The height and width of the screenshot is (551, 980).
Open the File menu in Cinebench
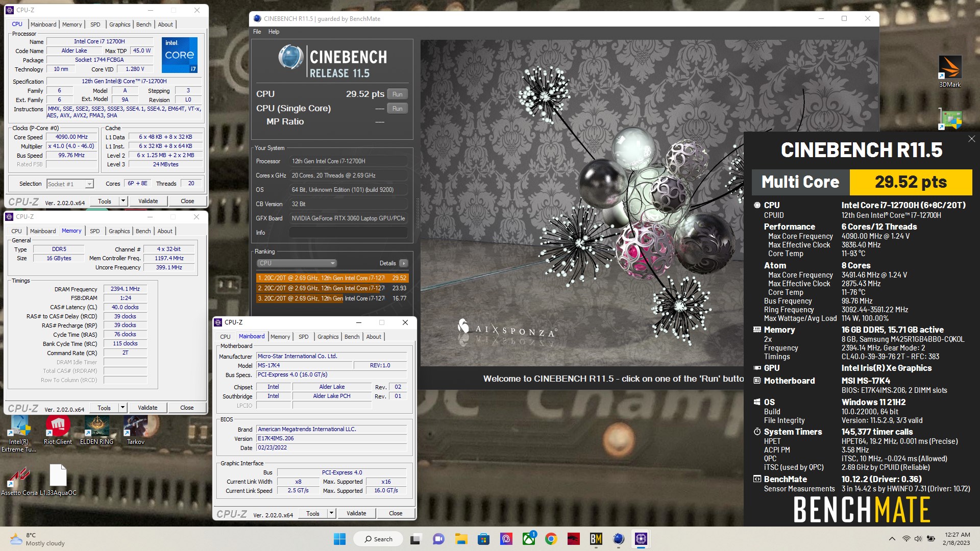coord(257,32)
